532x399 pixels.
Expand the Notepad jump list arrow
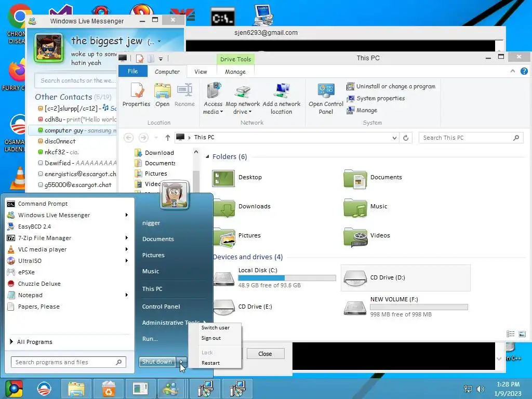click(127, 295)
